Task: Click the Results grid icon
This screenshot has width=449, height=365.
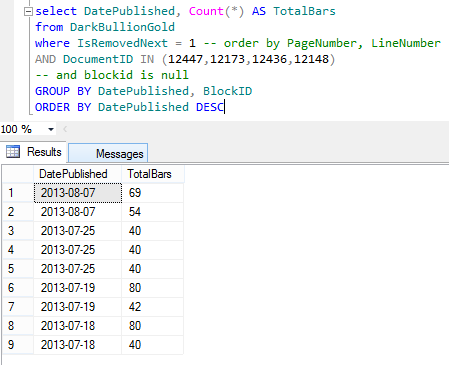Action: (x=13, y=152)
